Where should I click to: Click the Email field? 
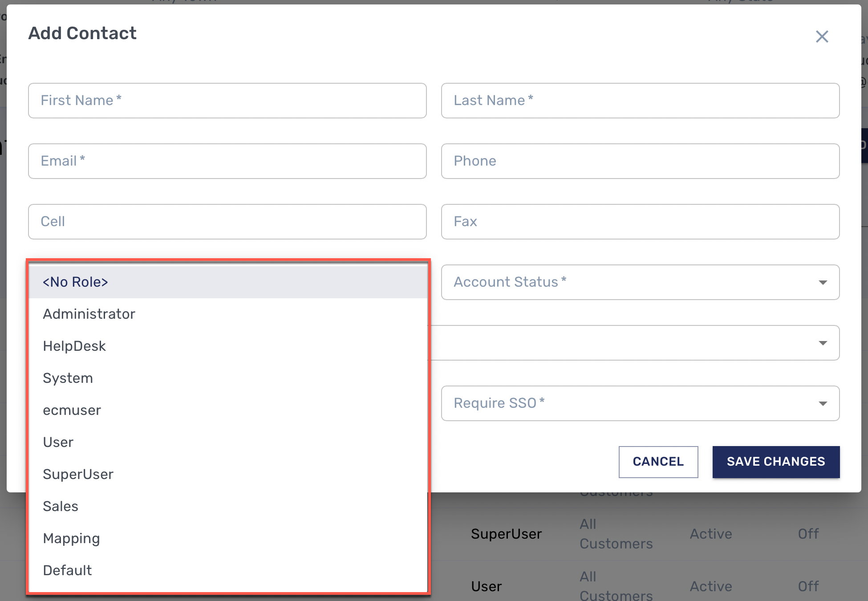[227, 161]
